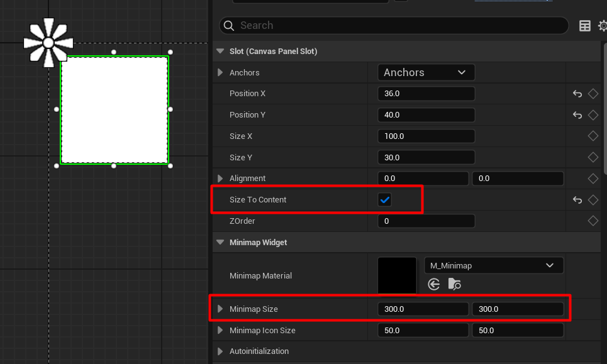Screen dimensions: 607x364
Task: Select the white minimap widget on canvas
Action: 114,110
